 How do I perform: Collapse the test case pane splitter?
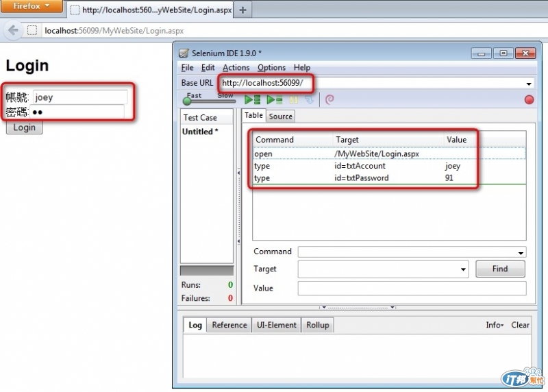click(x=238, y=207)
